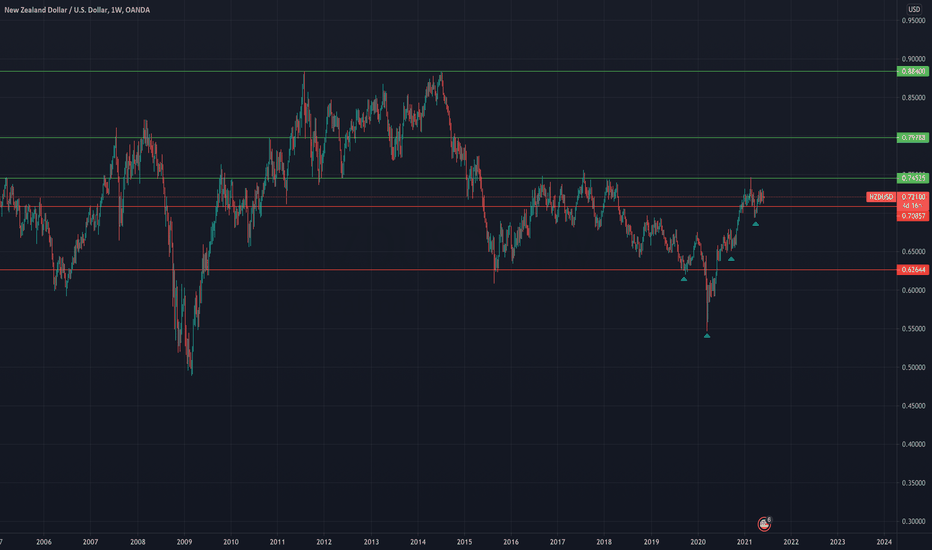932x550 pixels.
Task: Click the 2023 label on the time axis
Action: point(837,542)
